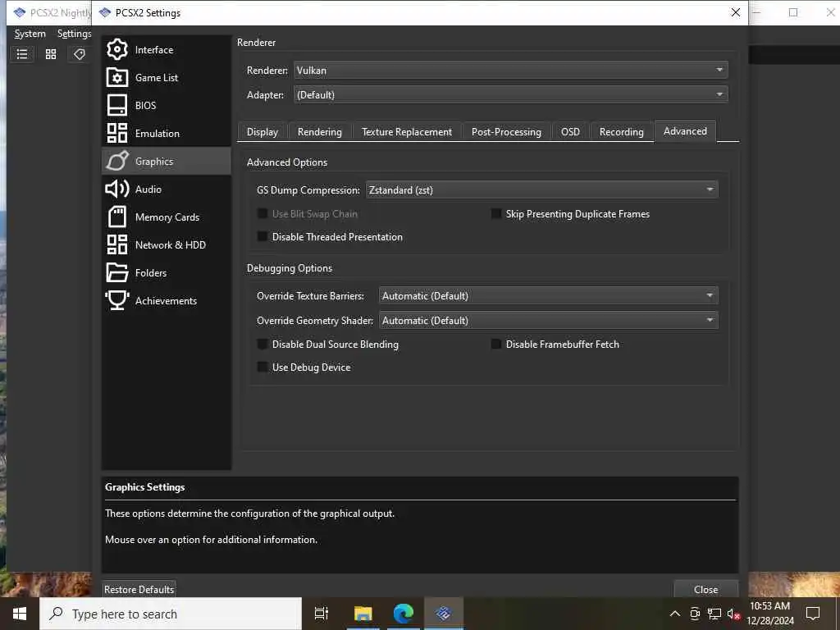Click the taskbar clock and date
Image resolution: width=840 pixels, height=630 pixels.
coord(769,614)
